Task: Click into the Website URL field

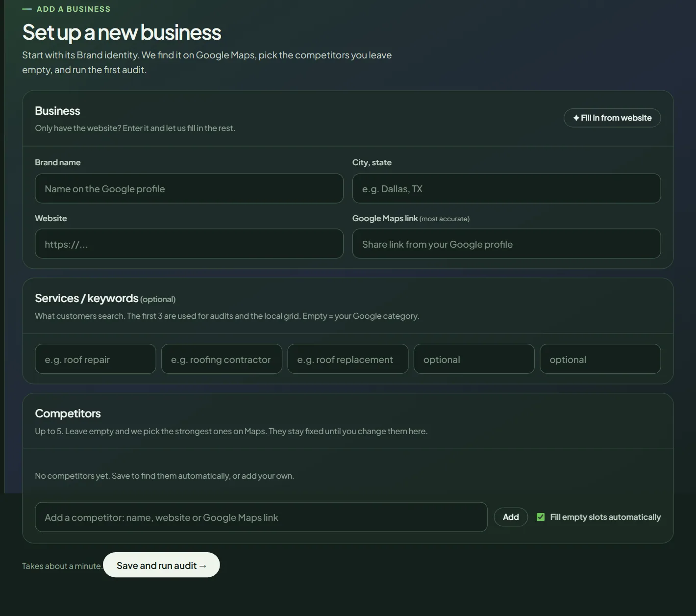Action: [x=189, y=244]
